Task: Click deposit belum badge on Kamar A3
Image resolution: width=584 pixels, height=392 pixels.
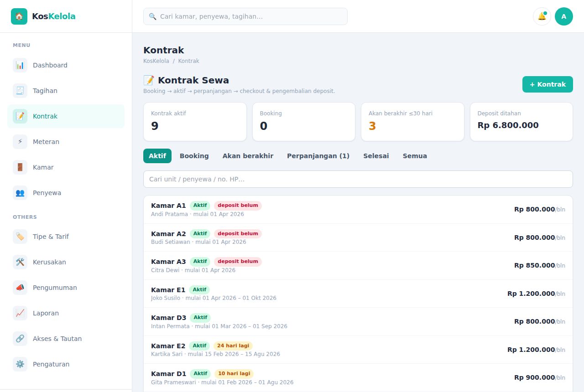Action: [238, 262]
